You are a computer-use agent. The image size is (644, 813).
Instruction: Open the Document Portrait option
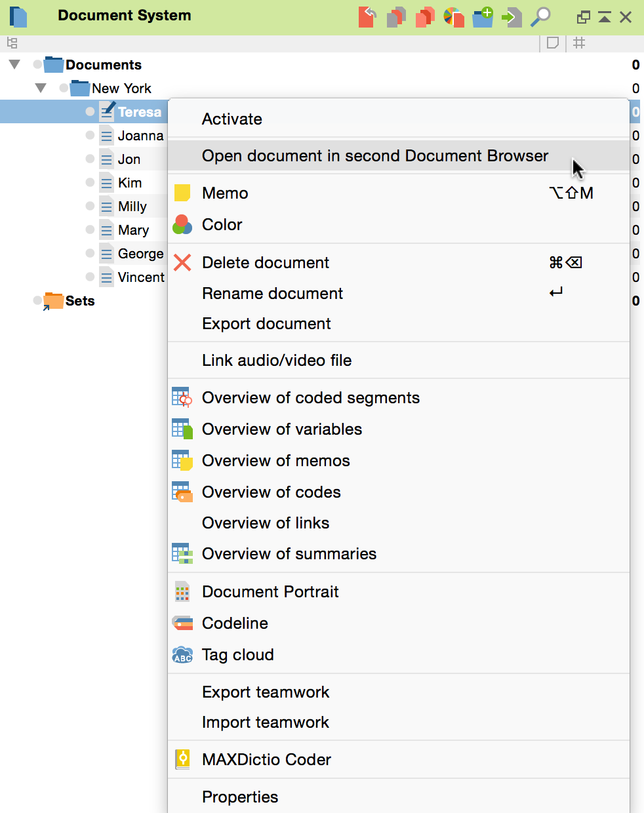coord(270,592)
